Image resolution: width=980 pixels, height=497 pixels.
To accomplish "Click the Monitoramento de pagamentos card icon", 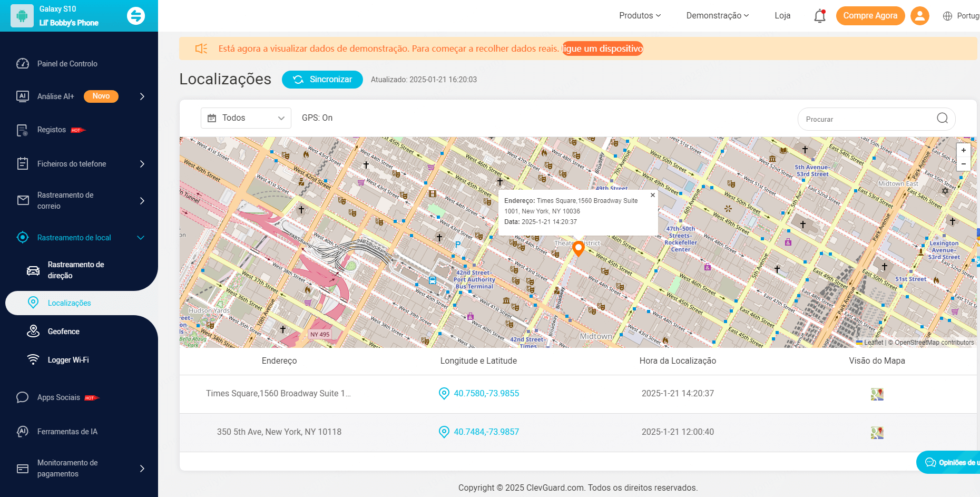I will coord(23,469).
